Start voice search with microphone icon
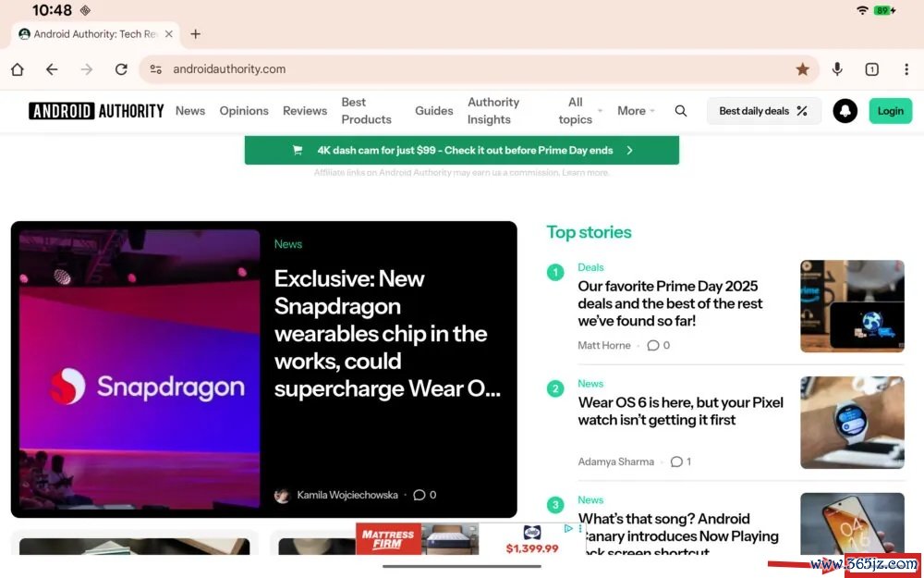This screenshot has height=578, width=924. [x=837, y=69]
